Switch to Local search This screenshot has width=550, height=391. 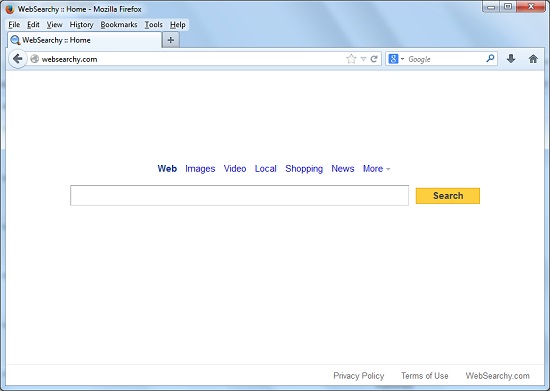point(266,169)
